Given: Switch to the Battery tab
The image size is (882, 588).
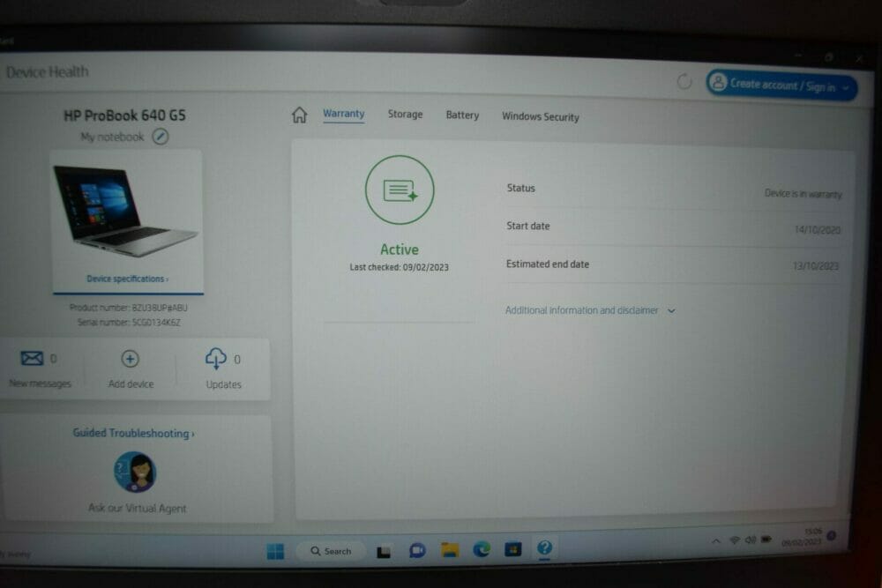Looking at the screenshot, I should pos(462,115).
